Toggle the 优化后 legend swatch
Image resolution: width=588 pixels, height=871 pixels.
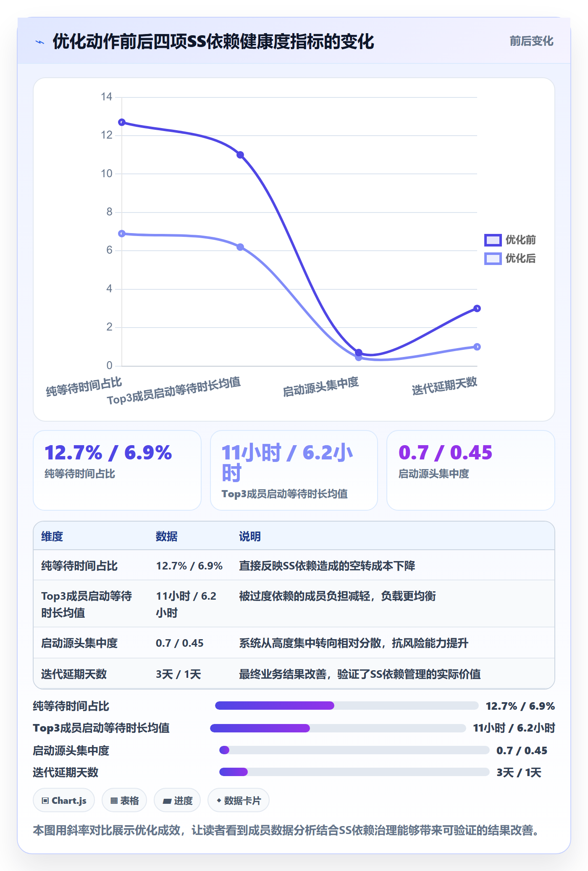pyautogui.click(x=493, y=259)
